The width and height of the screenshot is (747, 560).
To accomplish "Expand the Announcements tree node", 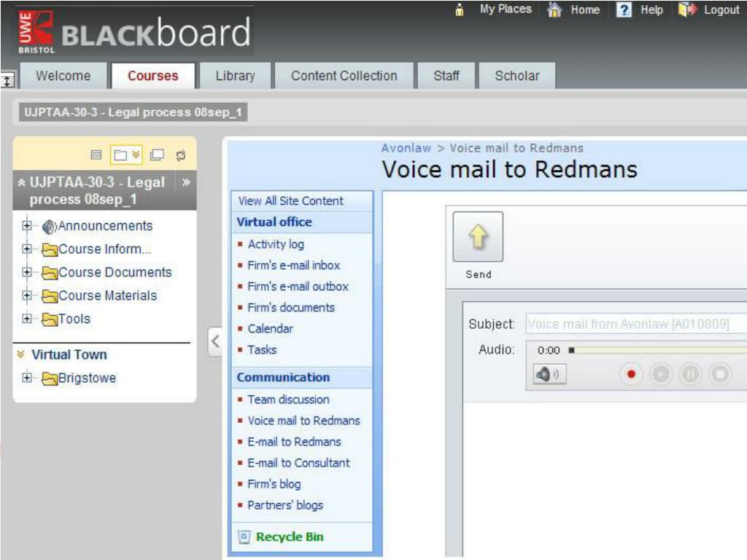I will click(x=27, y=226).
